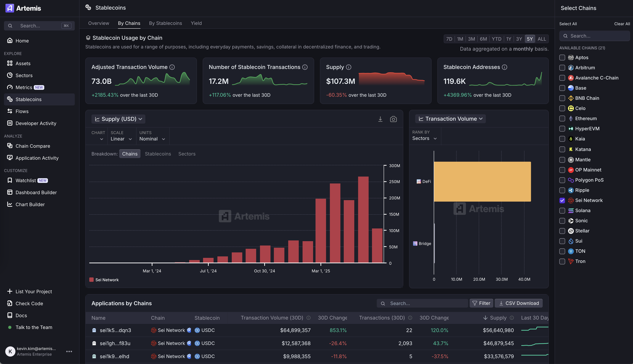This screenshot has height=364, width=633.
Task: Open Check Code icon
Action: click(10, 303)
